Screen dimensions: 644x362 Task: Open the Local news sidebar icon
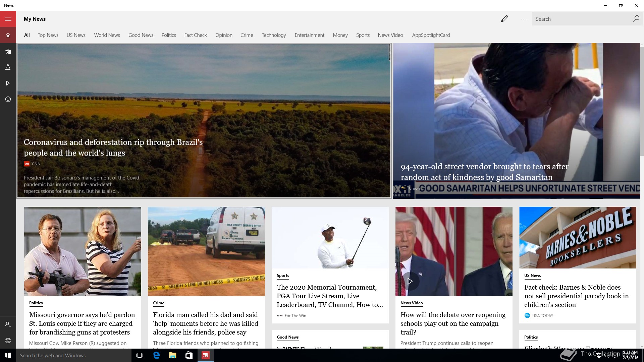coord(8,67)
